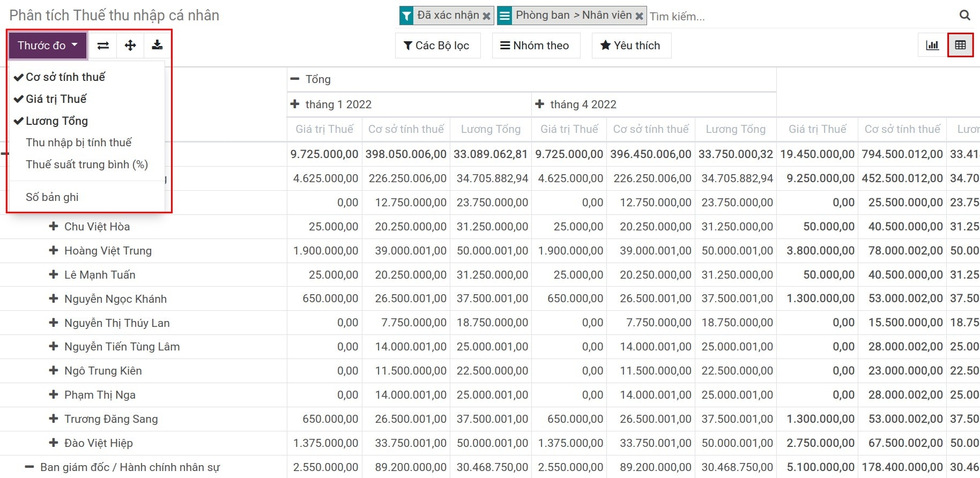
Task: Enable the 'Thu nhập bị tính thuế' measure
Action: (x=78, y=143)
